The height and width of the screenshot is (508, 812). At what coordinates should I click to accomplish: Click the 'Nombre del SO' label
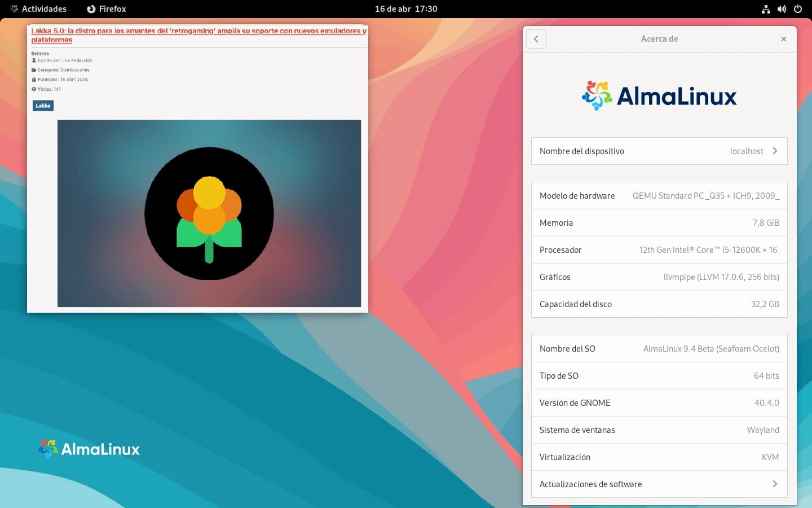567,349
